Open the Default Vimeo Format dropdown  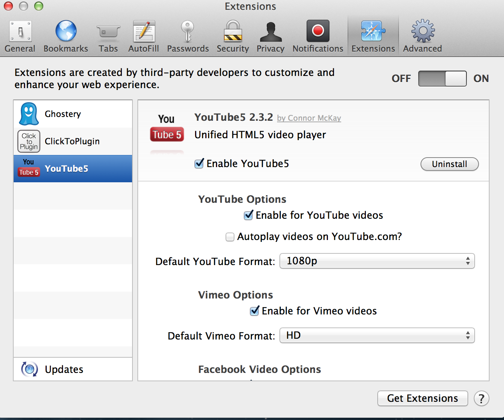[377, 335]
